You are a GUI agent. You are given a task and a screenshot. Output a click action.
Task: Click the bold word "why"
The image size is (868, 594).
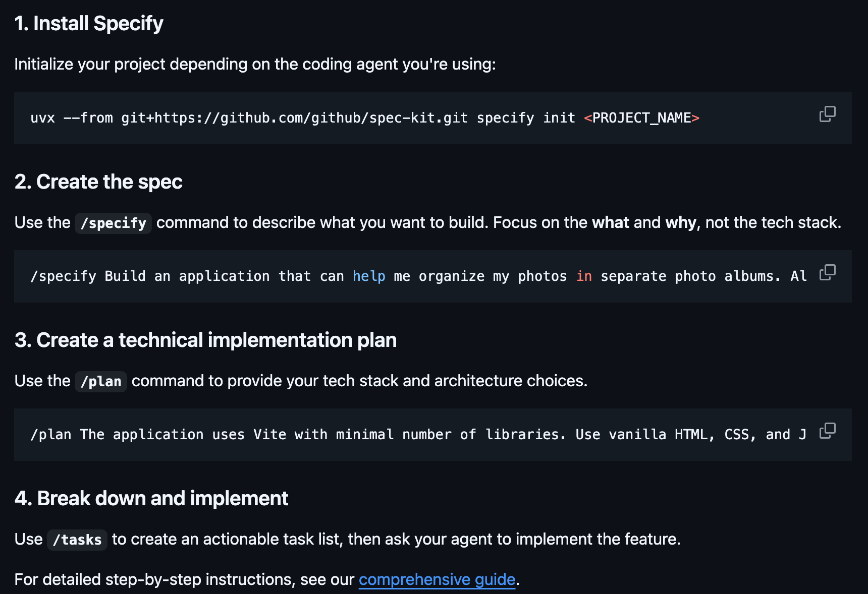[x=681, y=222]
